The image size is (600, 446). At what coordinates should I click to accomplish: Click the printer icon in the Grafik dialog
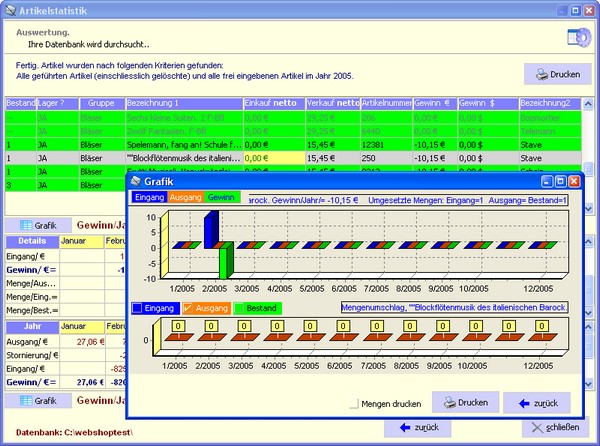point(450,402)
